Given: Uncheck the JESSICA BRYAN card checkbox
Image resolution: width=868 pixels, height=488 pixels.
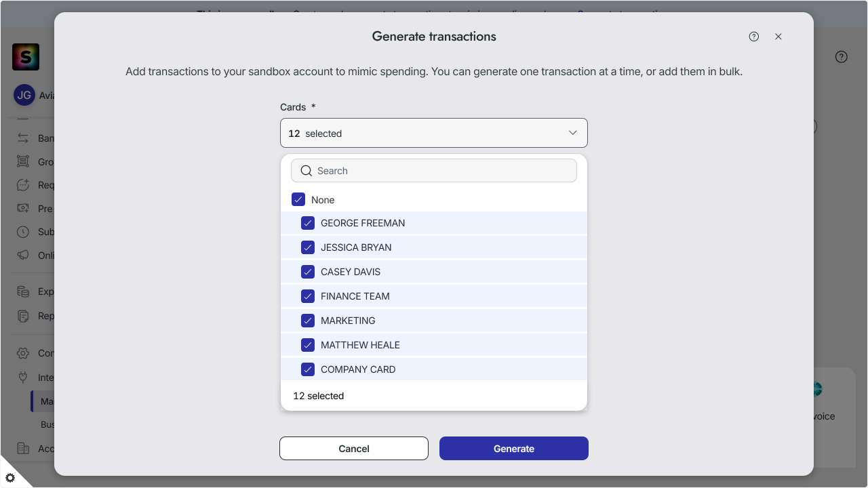Looking at the screenshot, I should tap(308, 247).
